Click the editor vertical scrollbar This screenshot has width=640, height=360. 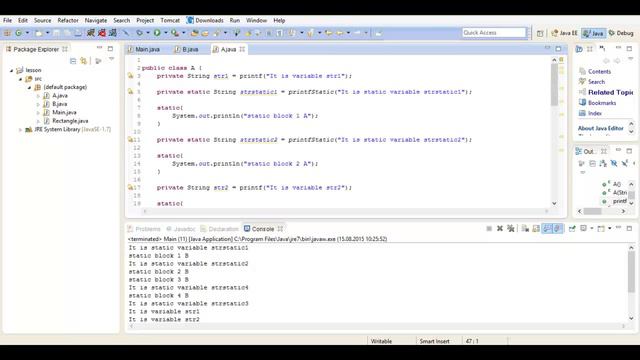pos(554,131)
